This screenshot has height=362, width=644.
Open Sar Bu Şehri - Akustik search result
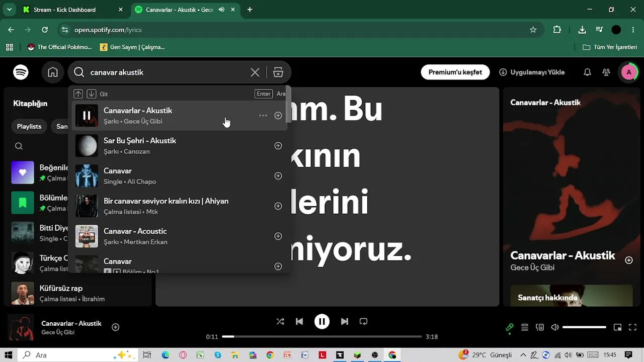(x=180, y=146)
